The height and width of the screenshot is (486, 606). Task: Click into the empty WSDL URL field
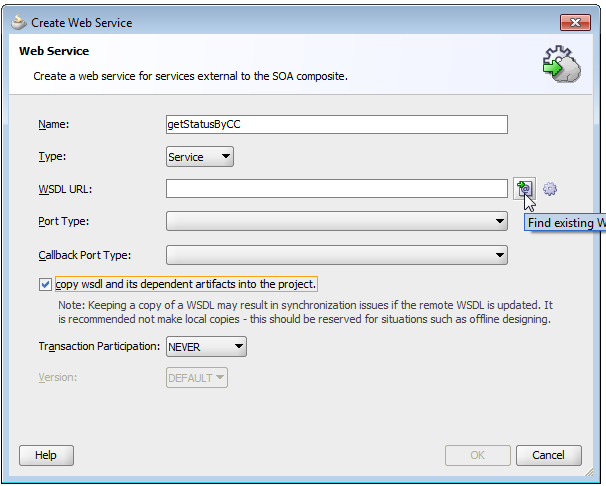(x=337, y=188)
